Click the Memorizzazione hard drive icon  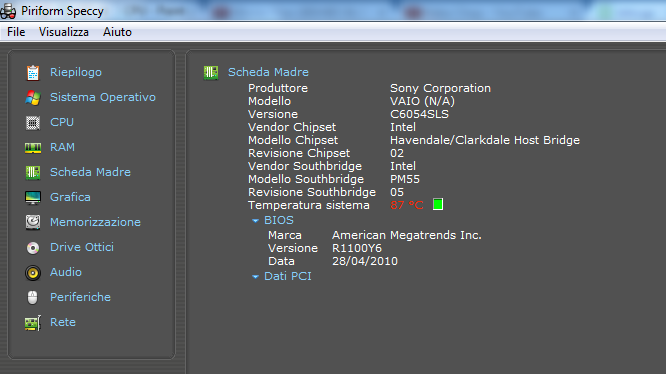pos(33,222)
